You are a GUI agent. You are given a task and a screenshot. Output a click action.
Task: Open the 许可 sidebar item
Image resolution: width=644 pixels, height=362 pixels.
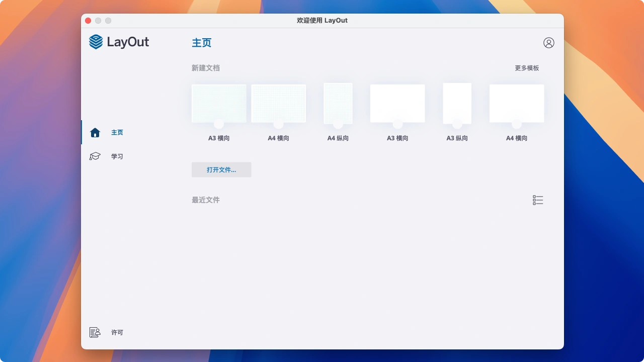point(117,333)
